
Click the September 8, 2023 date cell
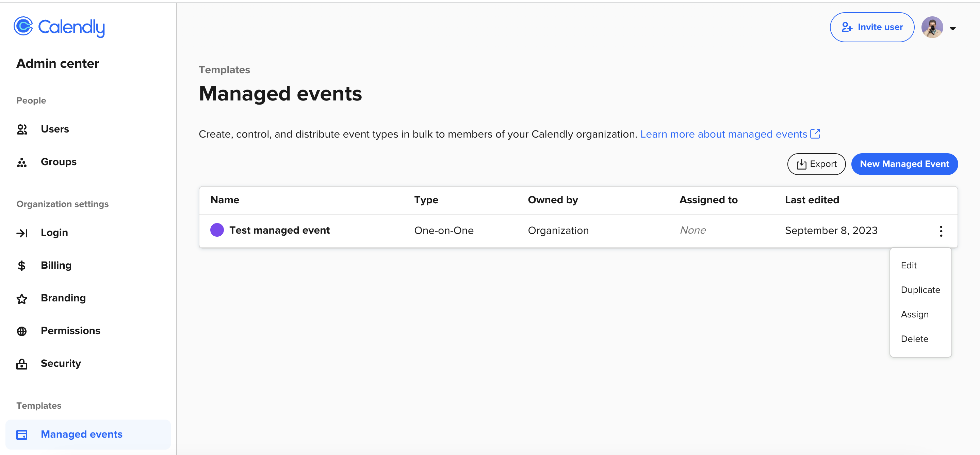[x=831, y=230]
